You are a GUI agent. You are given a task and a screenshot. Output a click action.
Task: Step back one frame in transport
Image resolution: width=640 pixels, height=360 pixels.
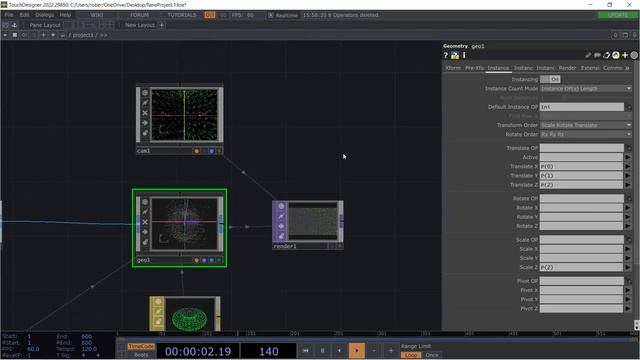point(339,351)
